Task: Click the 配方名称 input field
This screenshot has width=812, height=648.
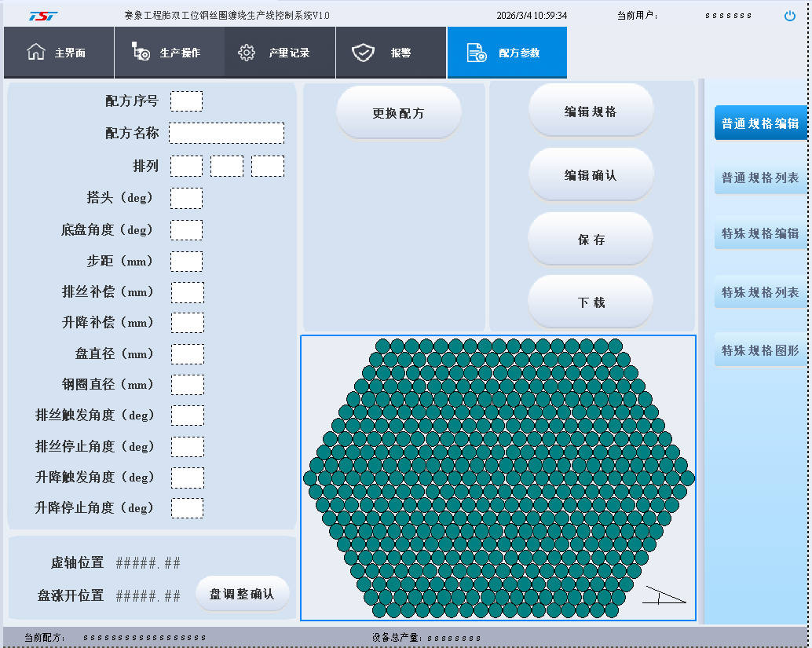Action: [226, 134]
